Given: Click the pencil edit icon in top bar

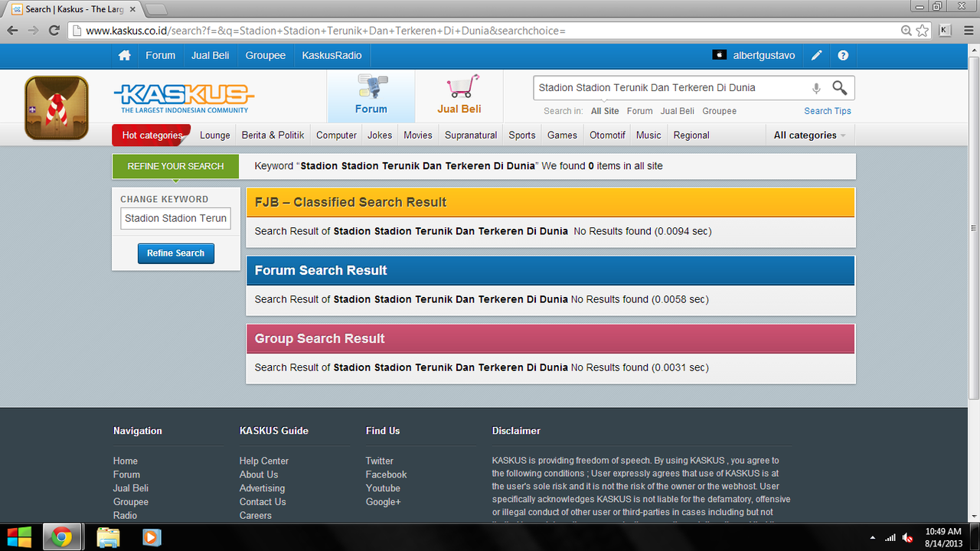Looking at the screenshot, I should [x=817, y=56].
